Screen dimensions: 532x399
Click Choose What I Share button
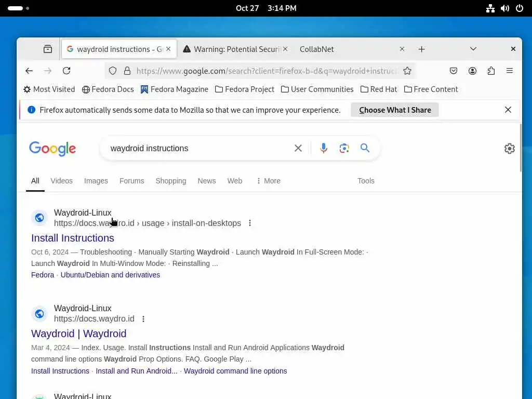pos(395,110)
